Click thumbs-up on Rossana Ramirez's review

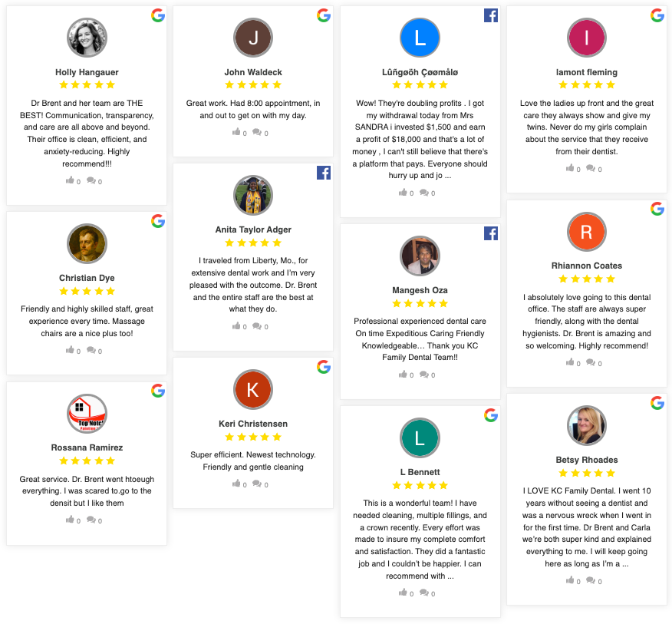click(71, 520)
